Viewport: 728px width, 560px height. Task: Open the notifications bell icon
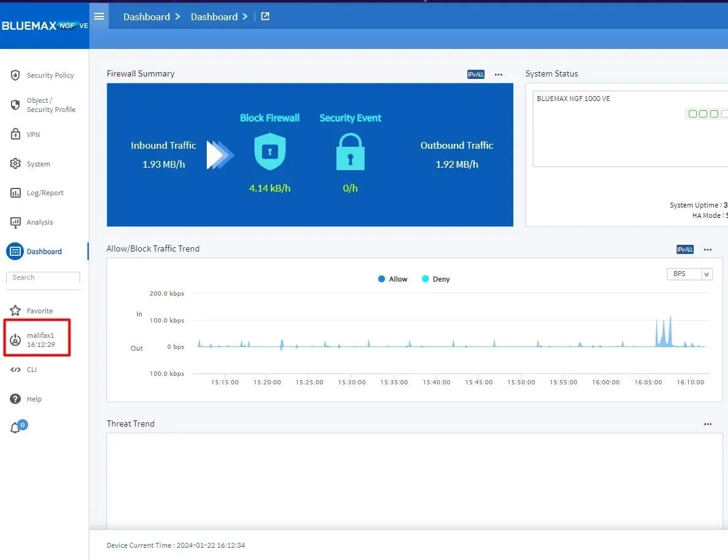click(x=15, y=428)
